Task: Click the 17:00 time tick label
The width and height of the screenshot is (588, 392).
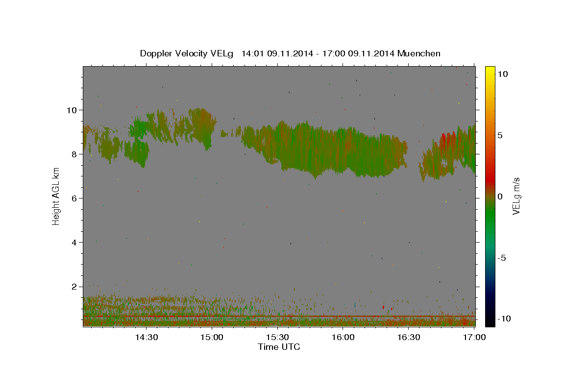Action: pyautogui.click(x=474, y=337)
